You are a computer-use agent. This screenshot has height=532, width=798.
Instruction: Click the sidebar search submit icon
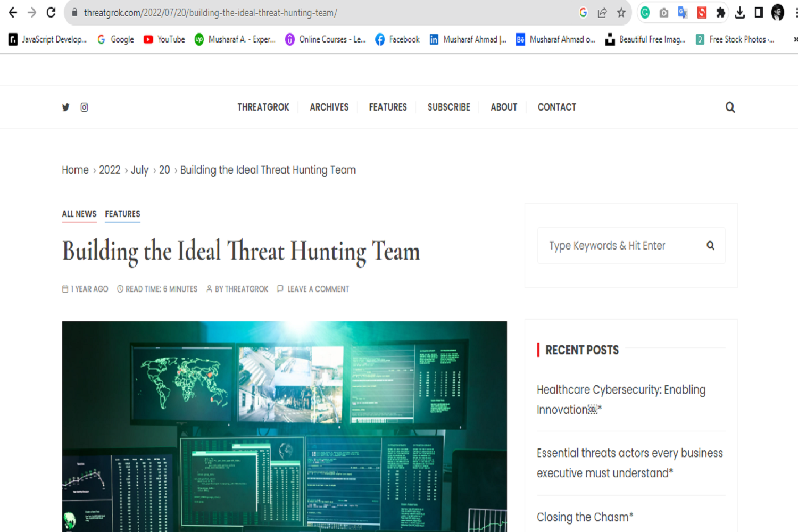pos(710,246)
